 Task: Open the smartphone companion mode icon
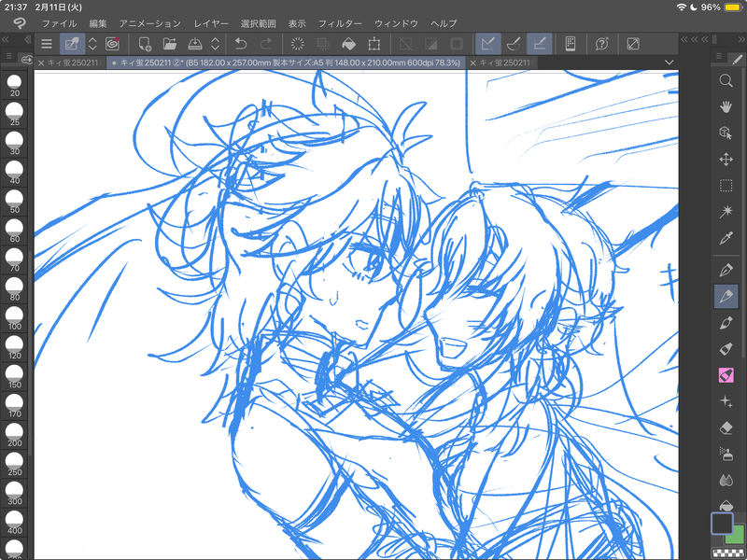pyautogui.click(x=571, y=44)
